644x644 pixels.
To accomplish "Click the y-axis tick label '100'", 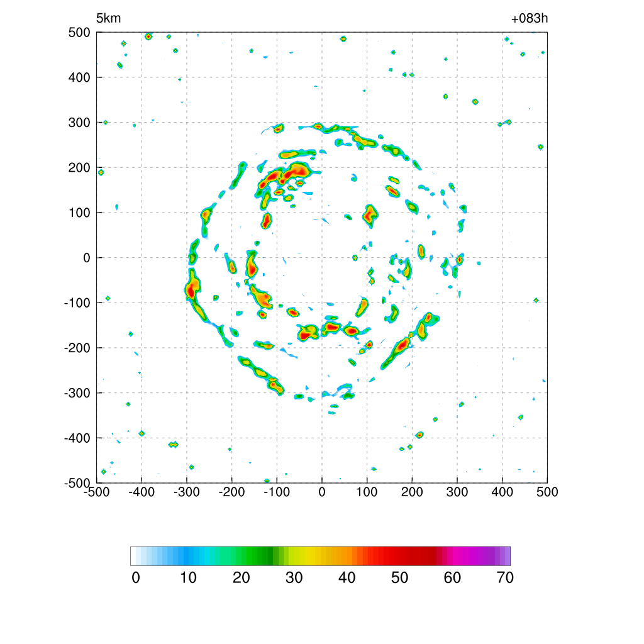I will point(79,213).
